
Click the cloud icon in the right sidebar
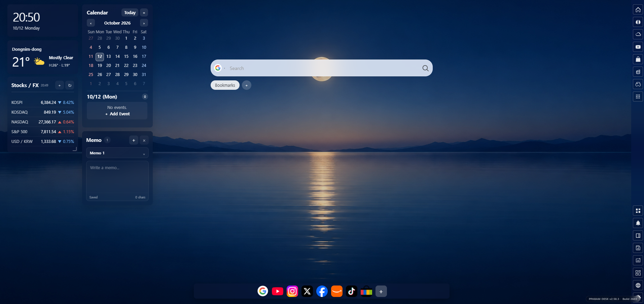point(638,35)
